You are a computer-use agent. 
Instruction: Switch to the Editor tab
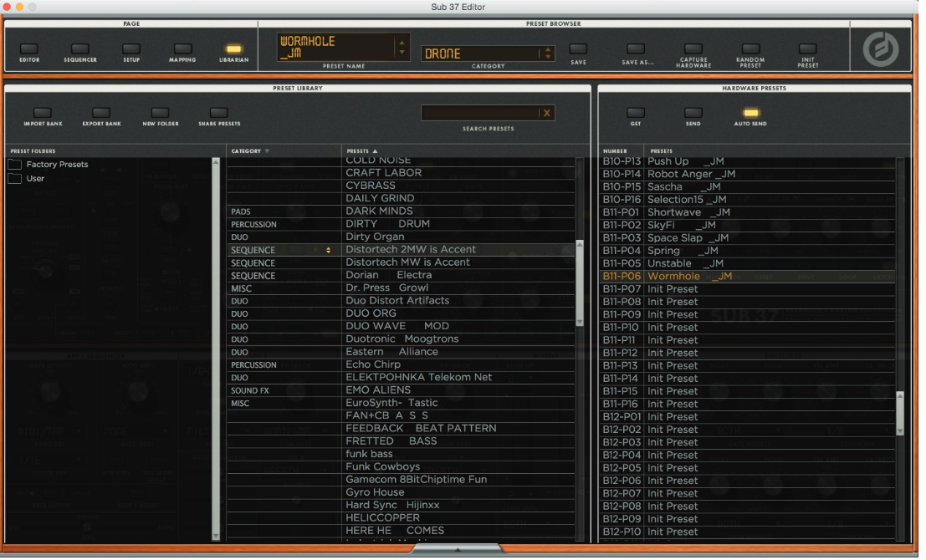pyautogui.click(x=30, y=48)
